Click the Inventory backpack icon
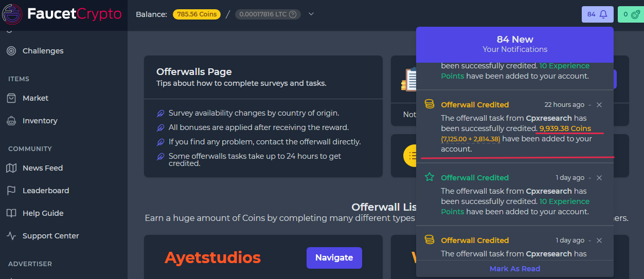The height and width of the screenshot is (279, 644). (11, 121)
